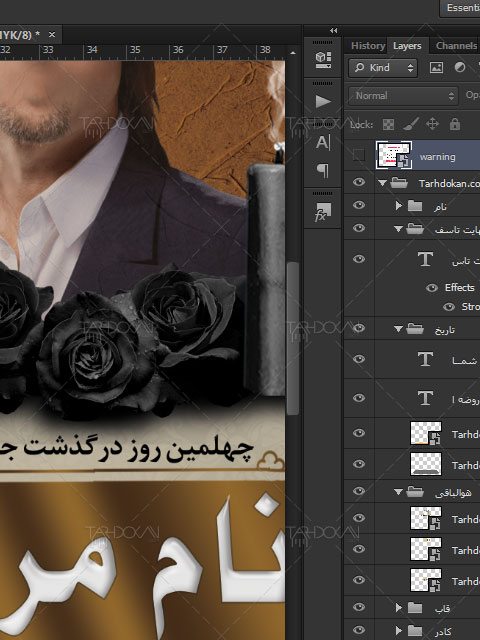
Task: Open the Paragraph panel icon
Action: pyautogui.click(x=323, y=170)
